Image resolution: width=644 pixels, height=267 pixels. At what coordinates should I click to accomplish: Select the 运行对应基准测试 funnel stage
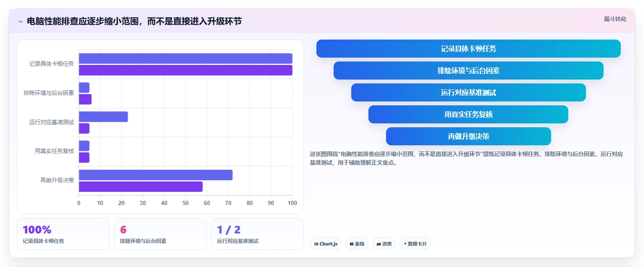(469, 92)
